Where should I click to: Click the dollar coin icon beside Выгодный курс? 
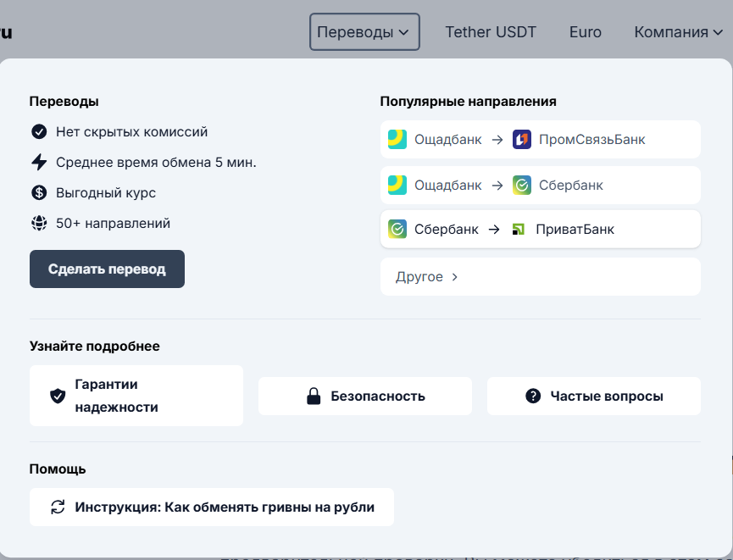coord(39,193)
